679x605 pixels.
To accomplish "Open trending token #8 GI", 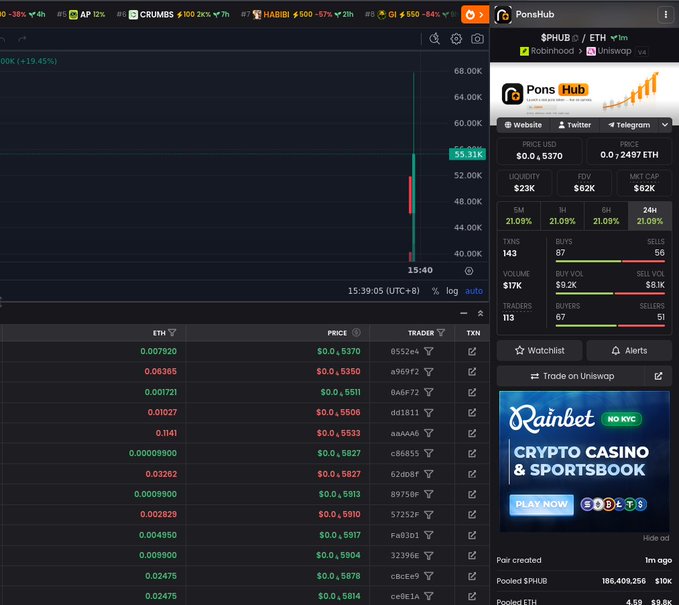I will pyautogui.click(x=411, y=14).
